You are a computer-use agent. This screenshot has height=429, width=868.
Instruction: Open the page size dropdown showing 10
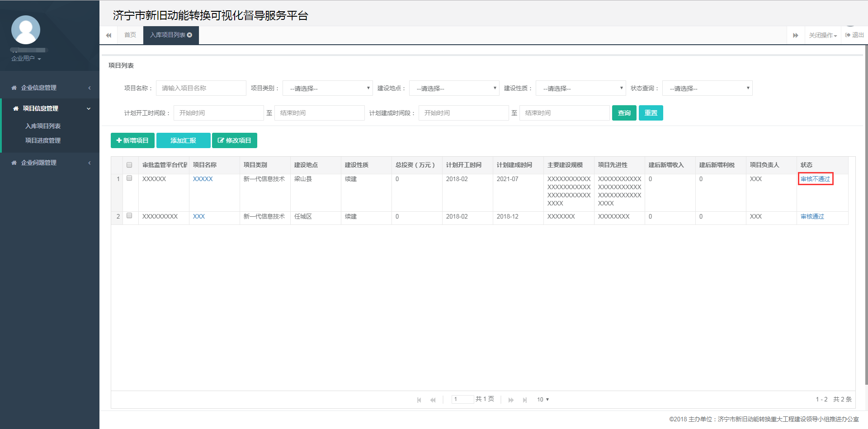(542, 400)
